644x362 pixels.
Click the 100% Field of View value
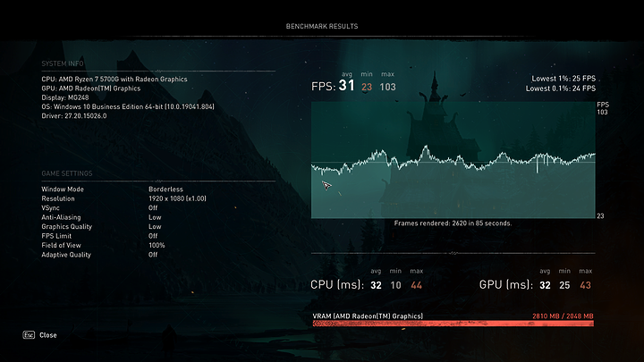click(157, 246)
